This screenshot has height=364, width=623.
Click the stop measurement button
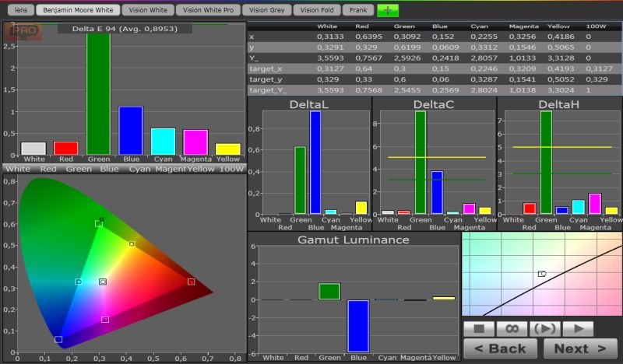(x=480, y=329)
